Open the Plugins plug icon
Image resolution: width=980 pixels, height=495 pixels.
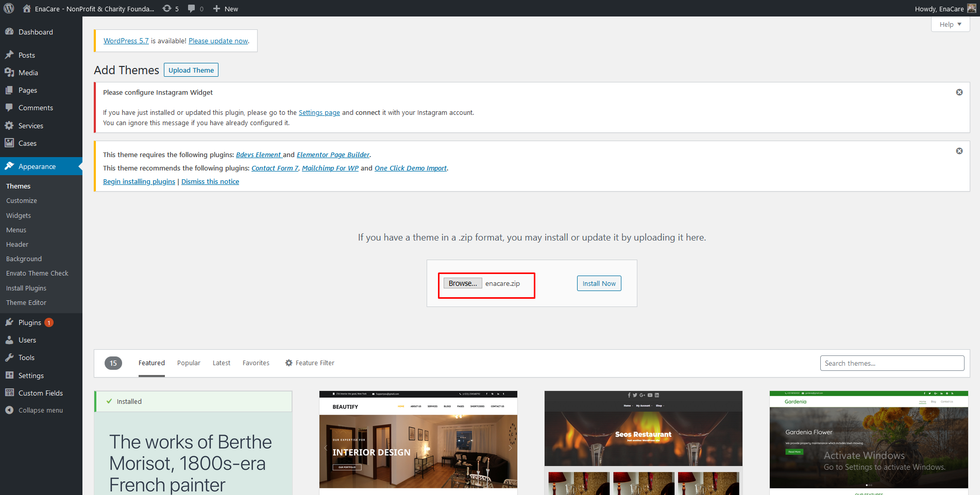tap(9, 322)
